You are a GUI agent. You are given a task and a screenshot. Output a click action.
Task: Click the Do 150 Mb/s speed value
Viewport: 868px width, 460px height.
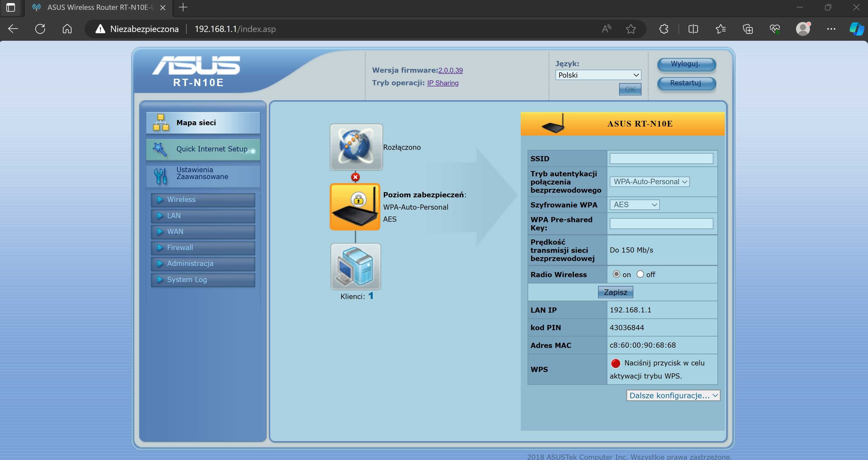click(631, 250)
